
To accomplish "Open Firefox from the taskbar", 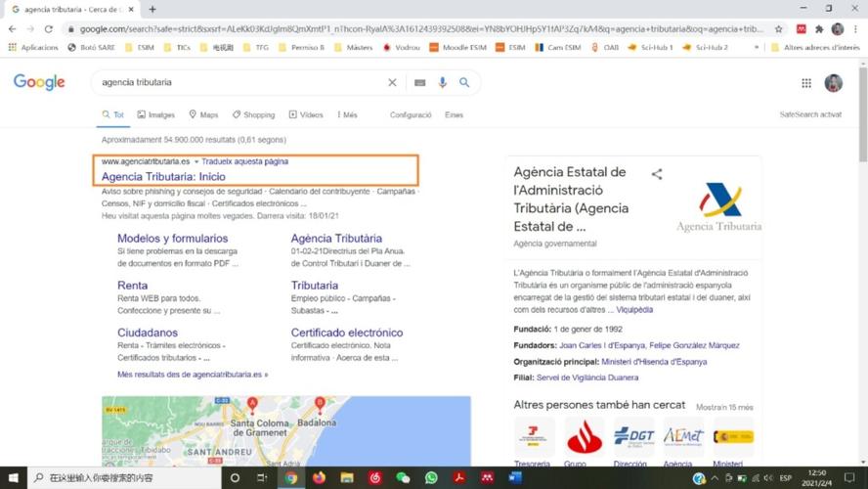I will (319, 477).
